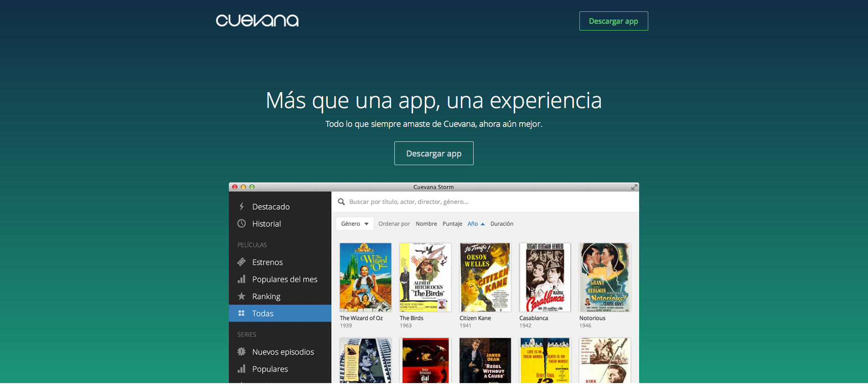Open Destacado in the sidebar
Image resolution: width=868 pixels, height=384 pixels.
coord(280,207)
